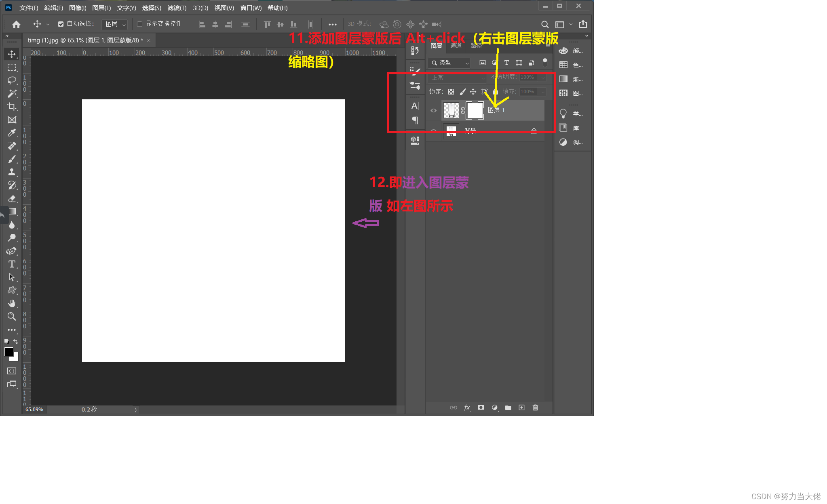Enable the 显示变换控件 checkbox

[x=140, y=24]
